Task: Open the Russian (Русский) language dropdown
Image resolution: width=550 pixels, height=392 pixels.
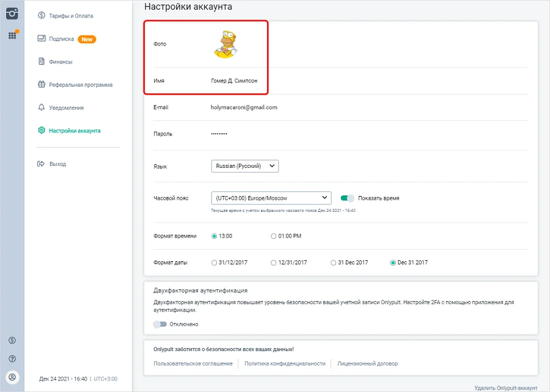Action: coord(244,166)
